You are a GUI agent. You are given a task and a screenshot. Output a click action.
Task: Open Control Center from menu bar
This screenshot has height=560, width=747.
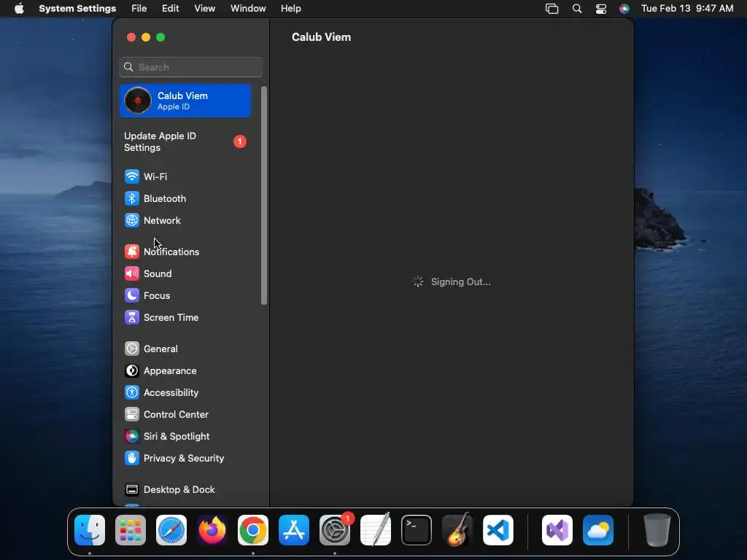tap(601, 9)
